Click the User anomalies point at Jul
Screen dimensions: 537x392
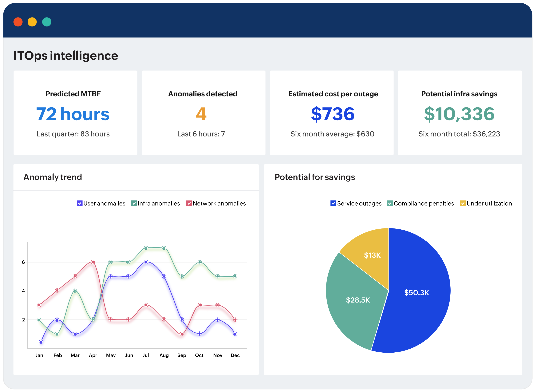[146, 262]
